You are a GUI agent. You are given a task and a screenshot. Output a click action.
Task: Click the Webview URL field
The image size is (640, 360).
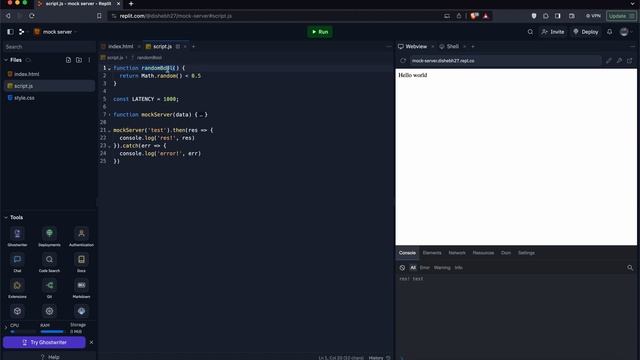click(505, 61)
